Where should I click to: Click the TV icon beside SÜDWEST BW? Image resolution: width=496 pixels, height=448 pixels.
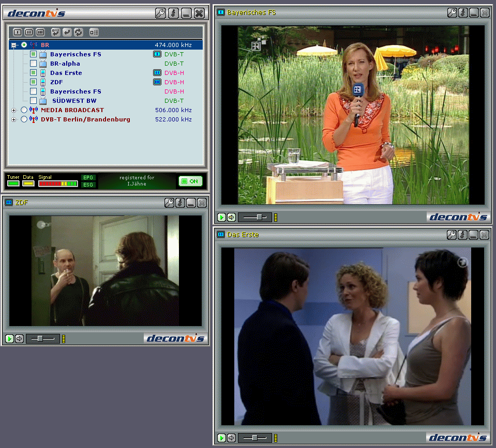[x=43, y=101]
